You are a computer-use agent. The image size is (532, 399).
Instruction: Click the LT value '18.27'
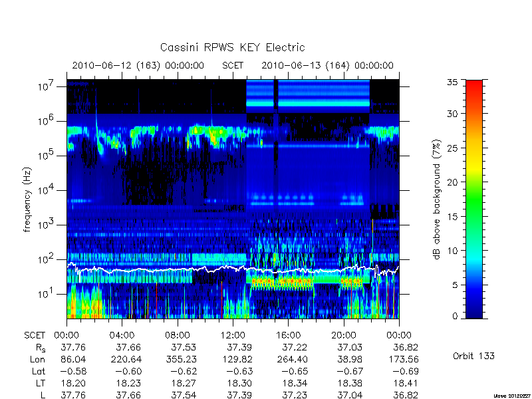coord(184,384)
